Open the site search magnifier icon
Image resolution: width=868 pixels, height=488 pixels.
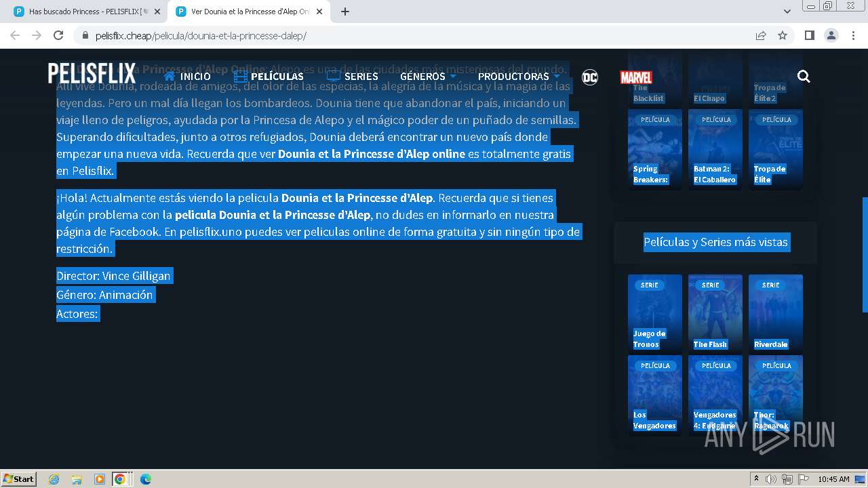click(804, 77)
